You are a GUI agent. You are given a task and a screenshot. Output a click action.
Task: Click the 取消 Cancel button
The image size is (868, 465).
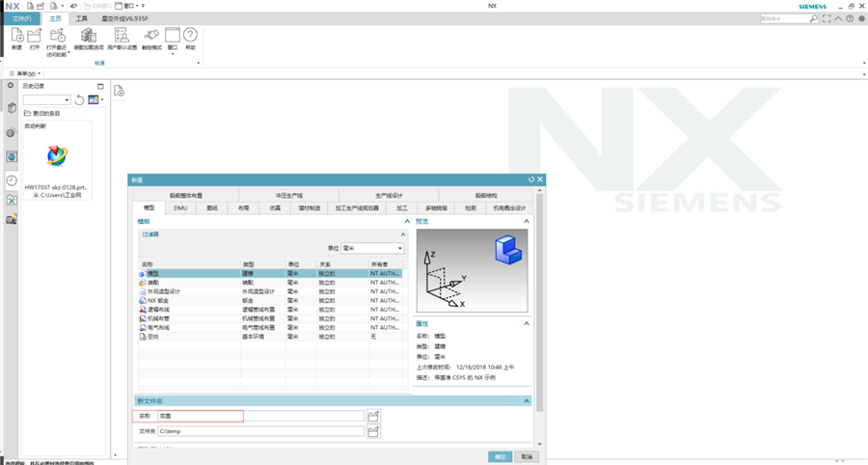coord(527,456)
